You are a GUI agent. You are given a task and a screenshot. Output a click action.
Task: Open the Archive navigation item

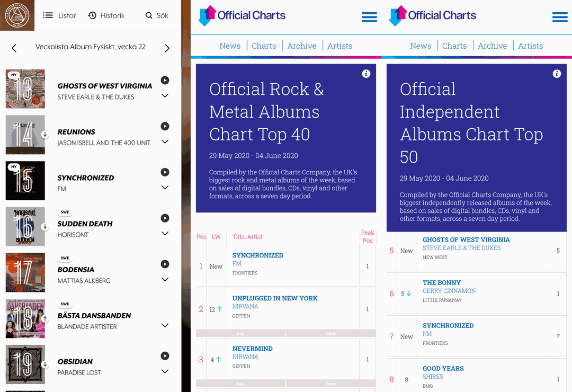(x=302, y=46)
